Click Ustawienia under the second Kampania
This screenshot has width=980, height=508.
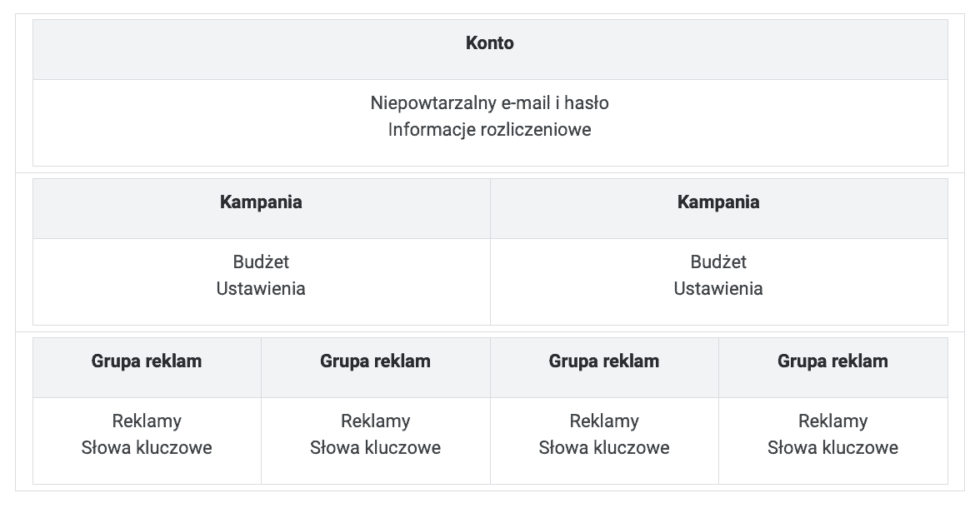[718, 289]
